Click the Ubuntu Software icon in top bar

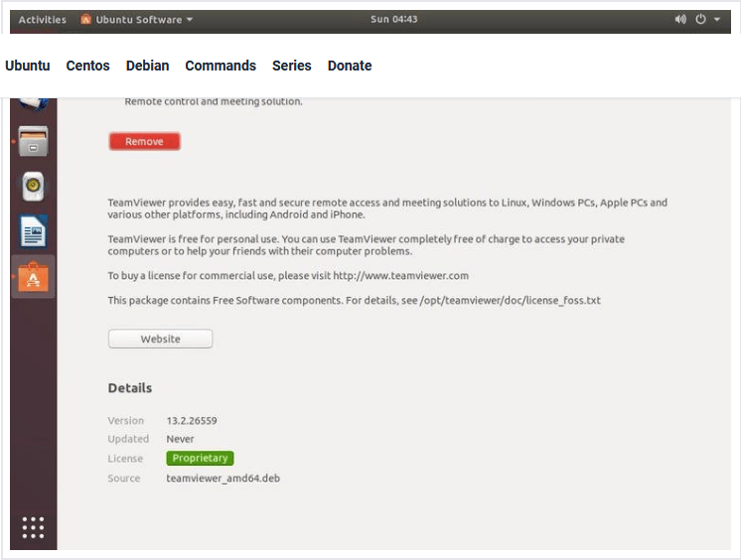tap(85, 20)
